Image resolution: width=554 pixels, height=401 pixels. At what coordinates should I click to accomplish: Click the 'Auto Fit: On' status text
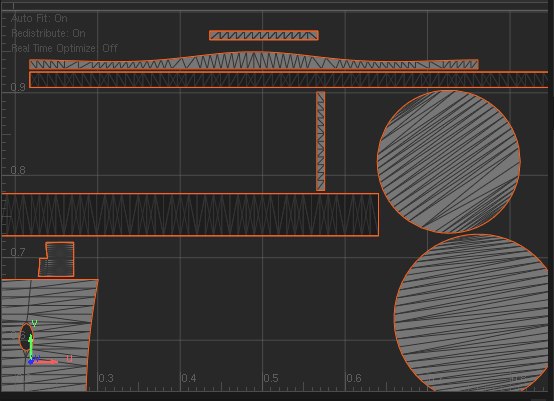click(39, 18)
